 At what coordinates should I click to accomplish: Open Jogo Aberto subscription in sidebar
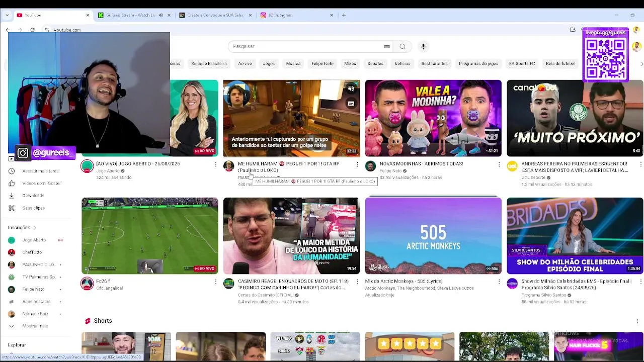tap(34, 240)
